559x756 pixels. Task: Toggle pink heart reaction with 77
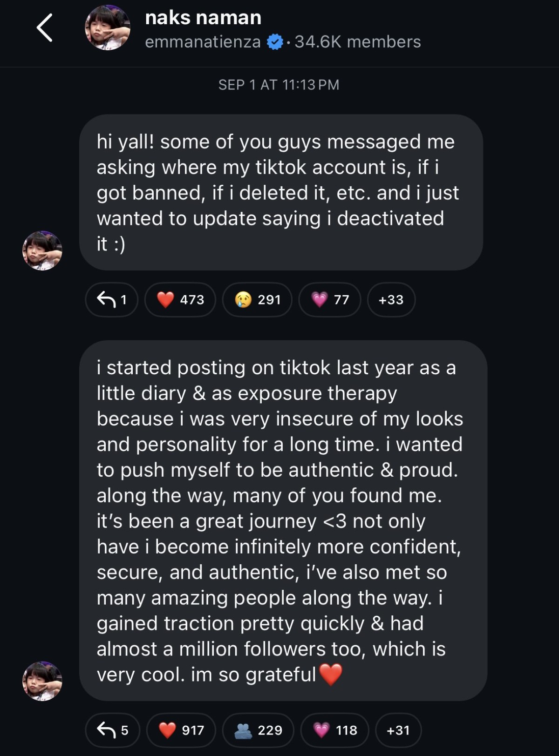[330, 300]
